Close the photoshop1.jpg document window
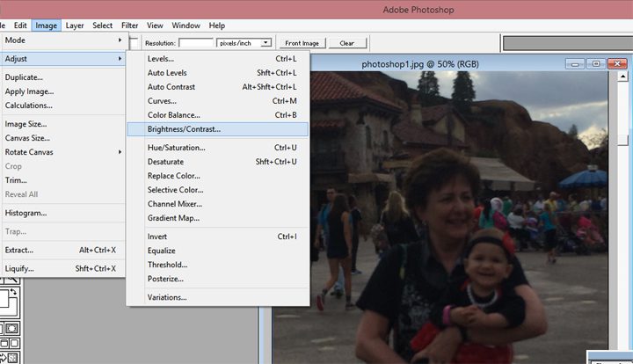The width and height of the screenshot is (633, 364). 617,64
